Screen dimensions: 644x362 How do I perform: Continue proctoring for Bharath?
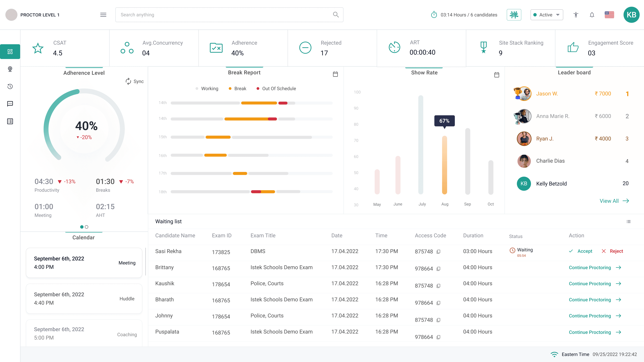click(x=595, y=300)
